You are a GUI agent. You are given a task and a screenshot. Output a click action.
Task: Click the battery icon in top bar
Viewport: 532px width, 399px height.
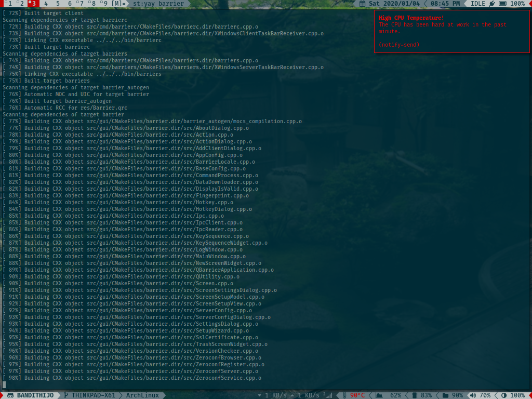[x=503, y=4]
